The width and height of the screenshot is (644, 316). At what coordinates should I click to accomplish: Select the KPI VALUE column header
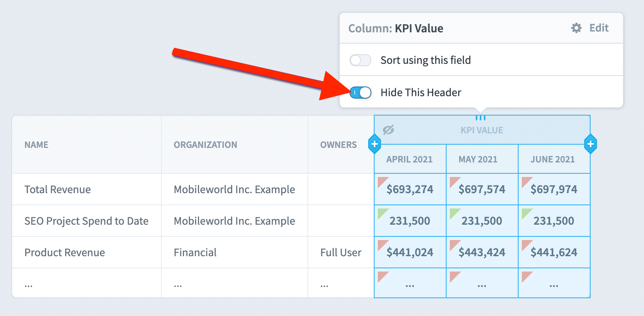tap(482, 130)
